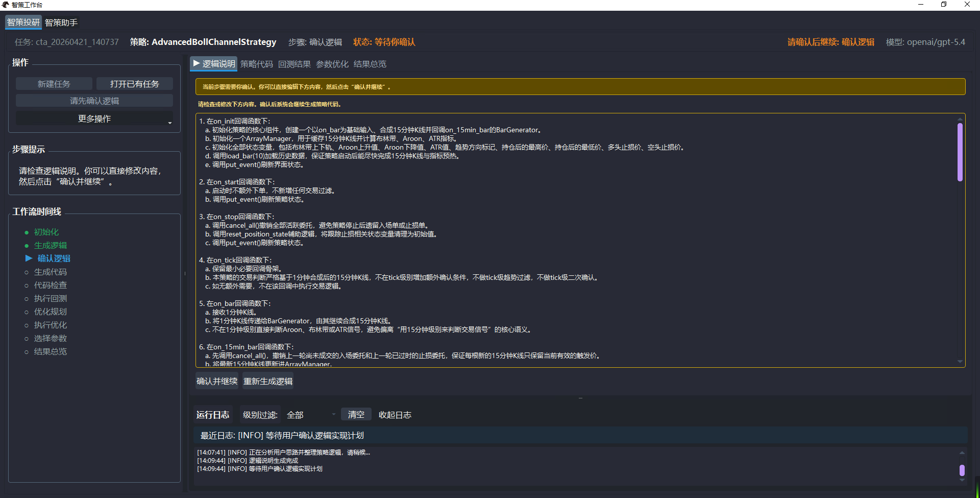The image size is (980, 498).
Task: Switch to the 智策助手 main tab
Action: [61, 22]
